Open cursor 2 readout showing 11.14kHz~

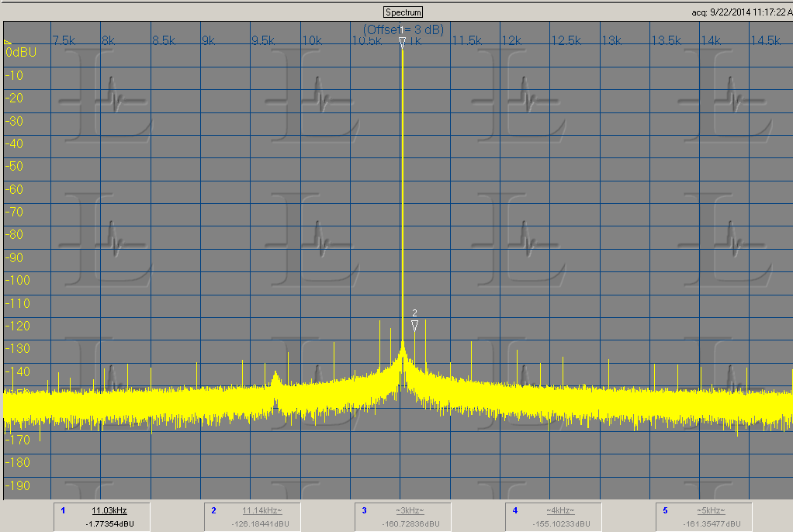point(252,516)
